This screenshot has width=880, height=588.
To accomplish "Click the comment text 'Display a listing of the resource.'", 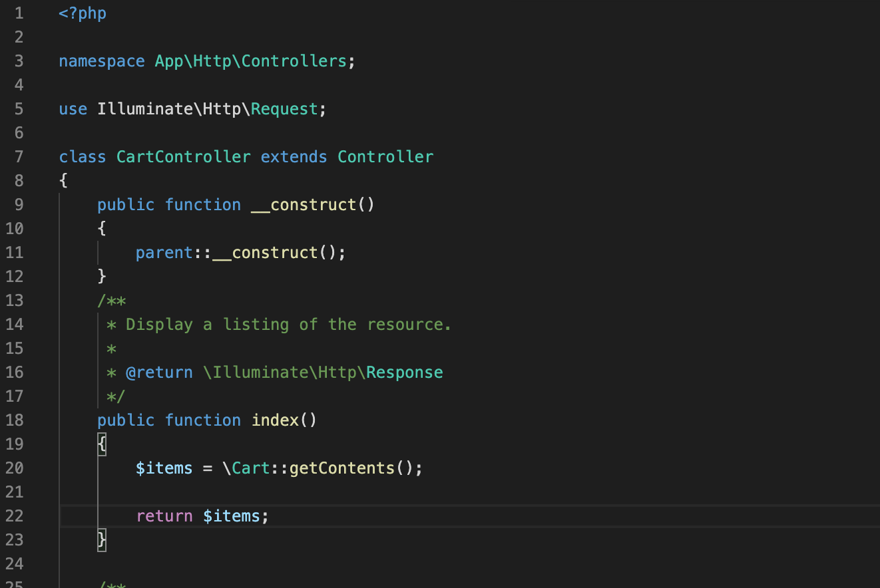I will pos(289,325).
